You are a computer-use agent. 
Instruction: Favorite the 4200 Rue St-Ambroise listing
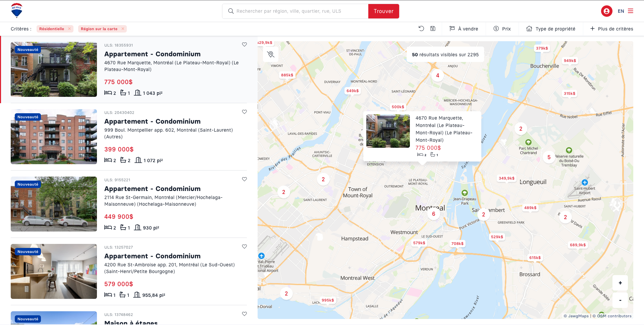[245, 247]
